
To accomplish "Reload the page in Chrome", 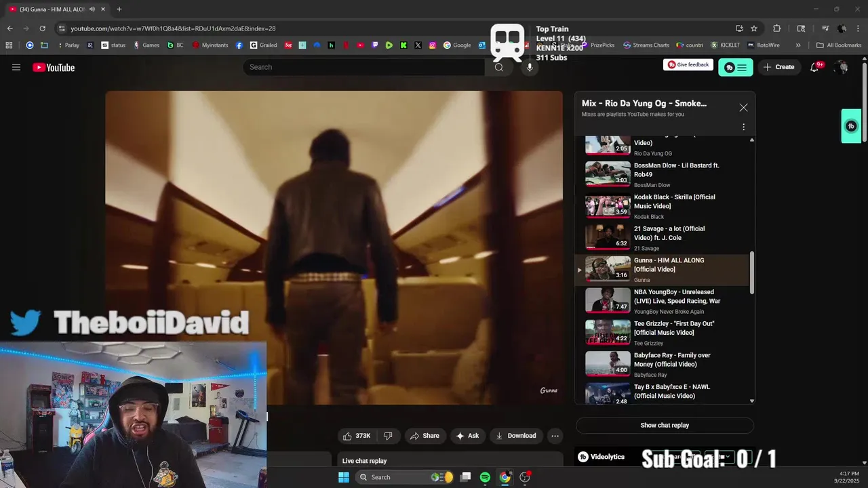I will click(x=42, y=28).
